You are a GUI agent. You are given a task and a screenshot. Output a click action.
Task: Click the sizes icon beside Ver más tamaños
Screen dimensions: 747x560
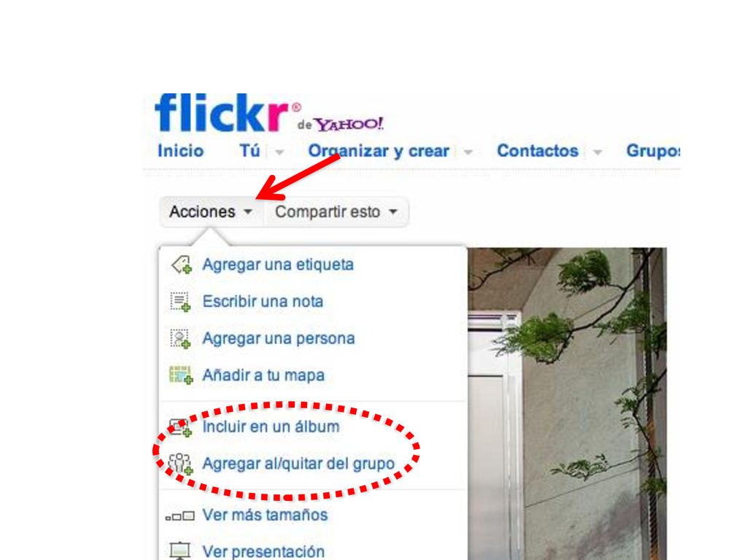click(180, 516)
